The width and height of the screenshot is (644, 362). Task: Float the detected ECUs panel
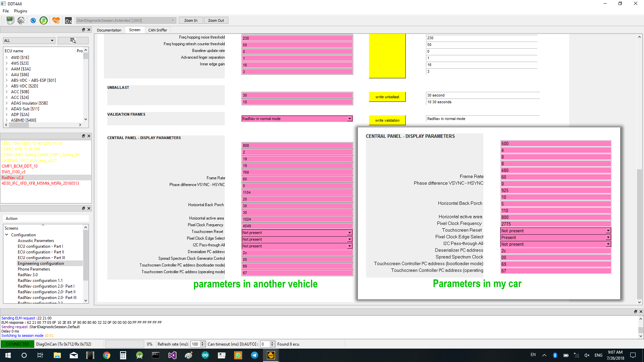[84, 136]
